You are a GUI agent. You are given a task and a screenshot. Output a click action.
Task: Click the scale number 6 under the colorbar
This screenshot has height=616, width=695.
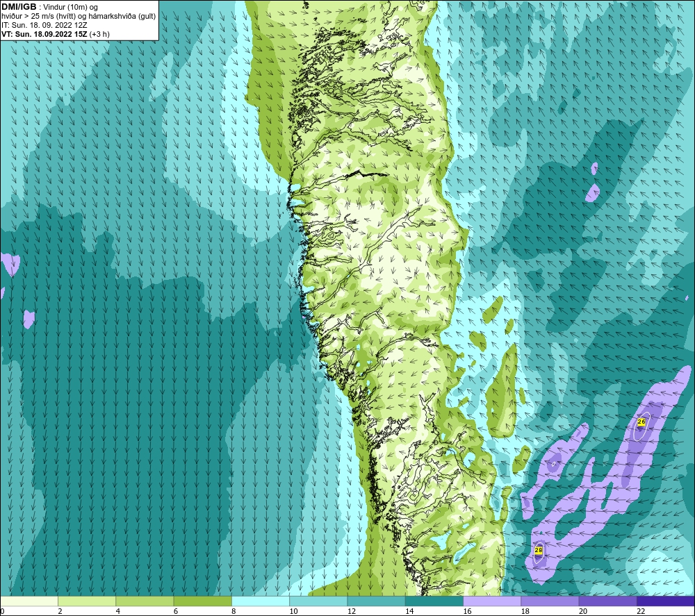click(176, 611)
